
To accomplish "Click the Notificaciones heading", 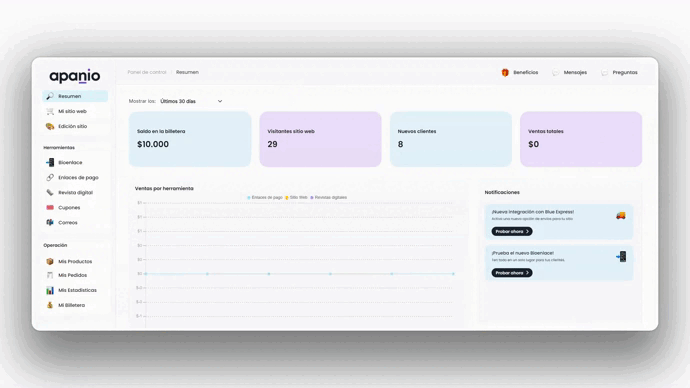I will pyautogui.click(x=502, y=192).
